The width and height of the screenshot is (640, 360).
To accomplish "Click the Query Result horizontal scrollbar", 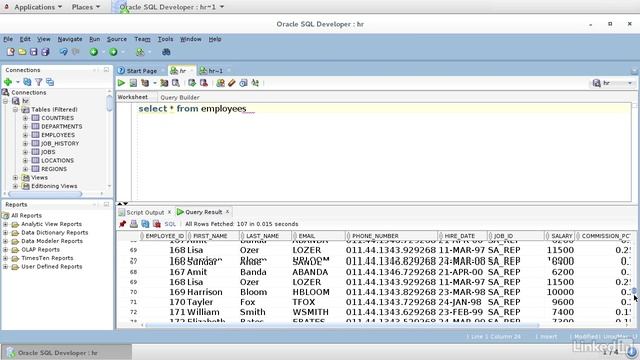I will 342,325.
